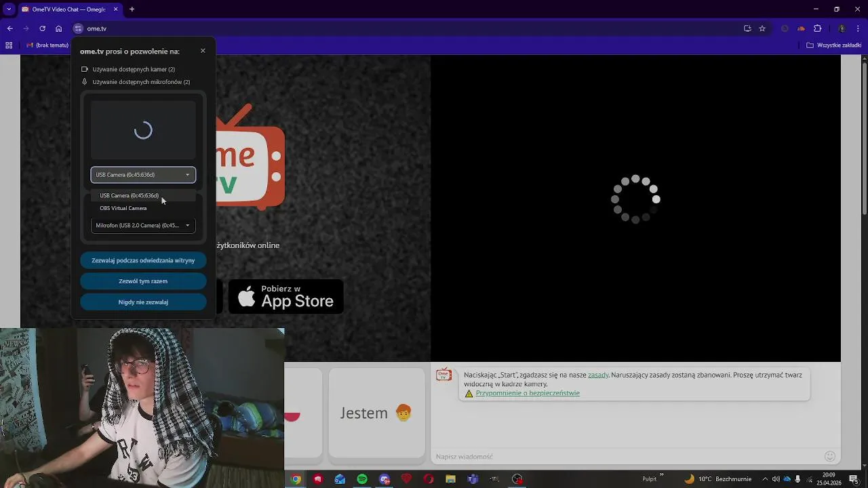Open the Mikrofon device dropdown
This screenshot has width=868, height=488.
pos(143,225)
